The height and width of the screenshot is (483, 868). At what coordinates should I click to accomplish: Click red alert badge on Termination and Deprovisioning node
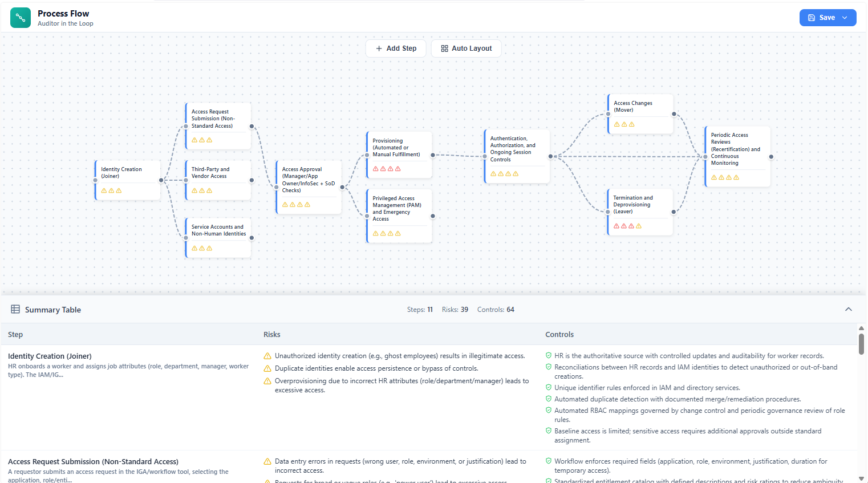617,226
